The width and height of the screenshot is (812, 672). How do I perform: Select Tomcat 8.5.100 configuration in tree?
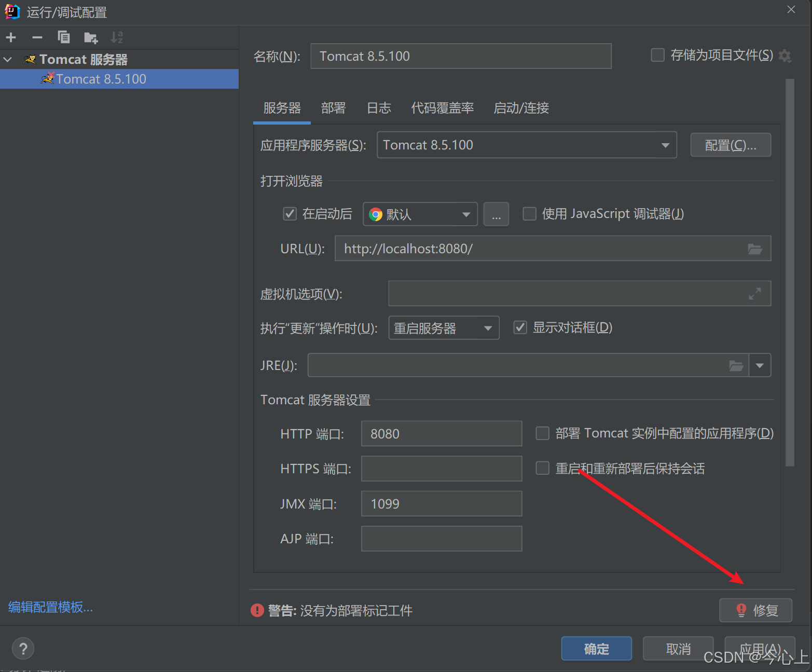[119, 79]
